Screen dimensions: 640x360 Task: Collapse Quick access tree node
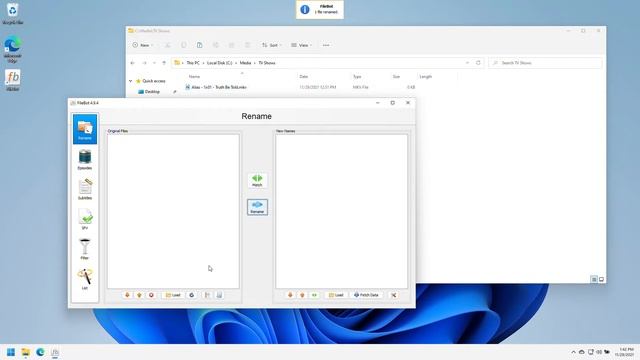point(131,81)
